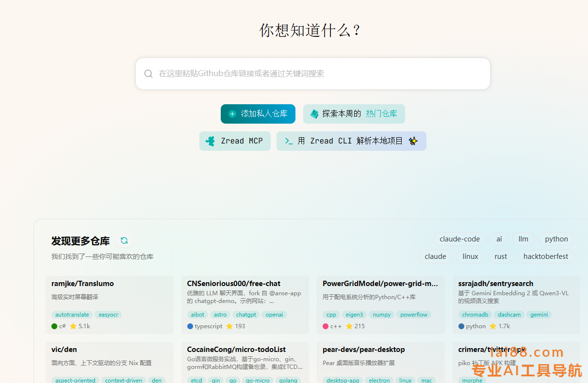588x383 pixels.
Task: Click the sparkle icon after 解析本地项目
Action: click(x=413, y=141)
